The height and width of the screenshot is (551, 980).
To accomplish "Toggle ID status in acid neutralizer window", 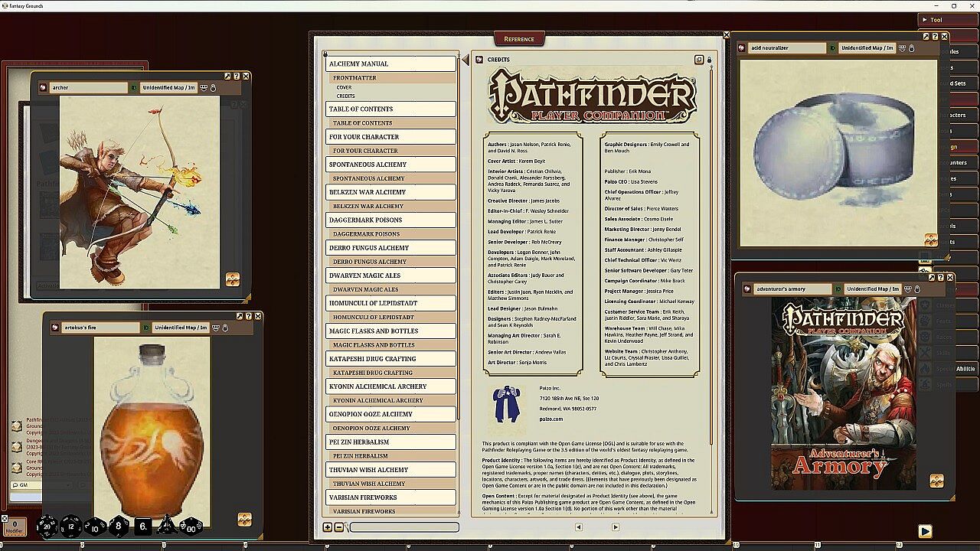I will pyautogui.click(x=833, y=48).
